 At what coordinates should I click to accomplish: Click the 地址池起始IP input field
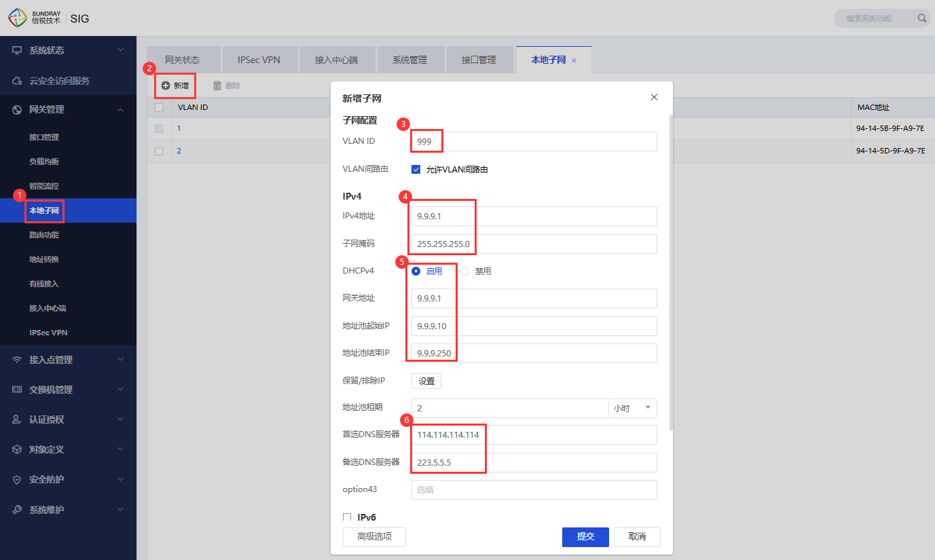pos(534,326)
